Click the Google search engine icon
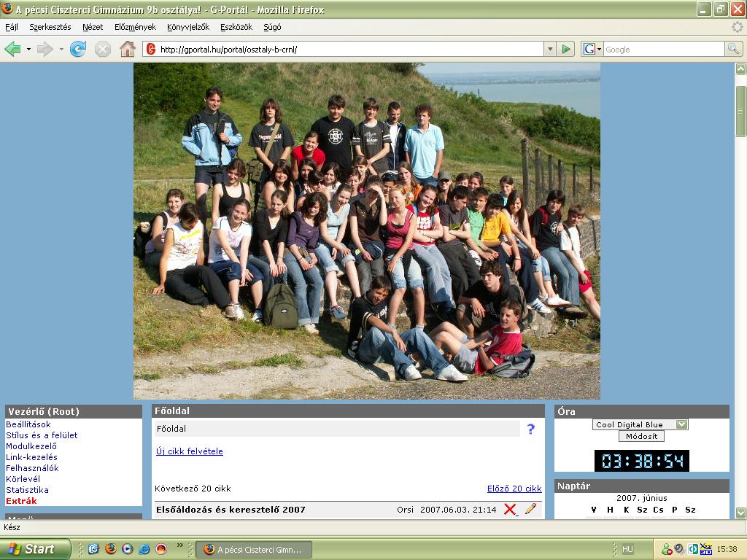Viewport: 747px width, 560px height. click(x=589, y=49)
